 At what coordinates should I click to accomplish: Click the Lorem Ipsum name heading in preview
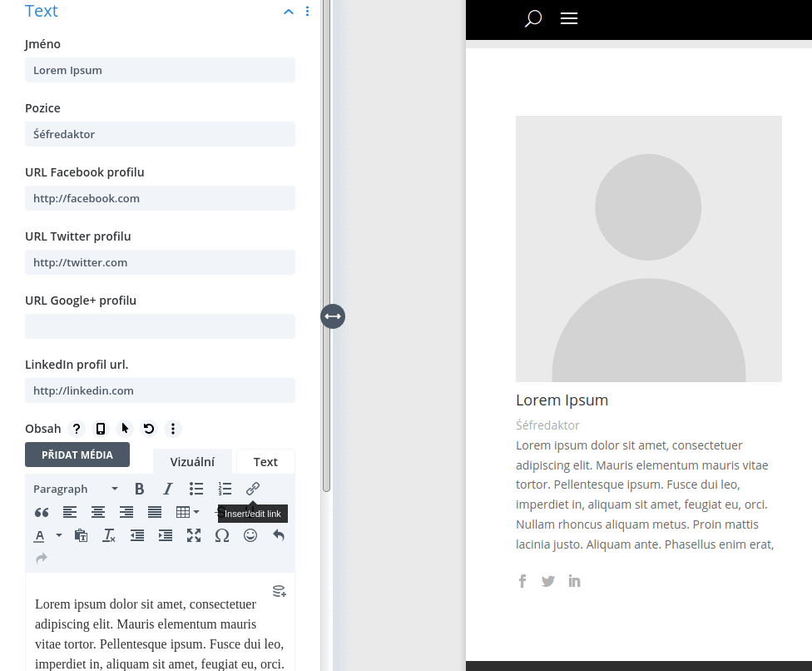[562, 400]
